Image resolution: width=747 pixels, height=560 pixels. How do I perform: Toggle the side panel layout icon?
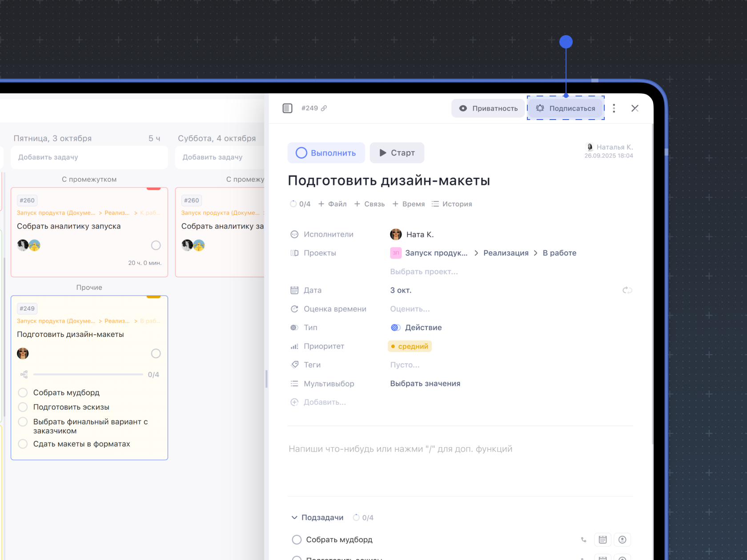[287, 108]
